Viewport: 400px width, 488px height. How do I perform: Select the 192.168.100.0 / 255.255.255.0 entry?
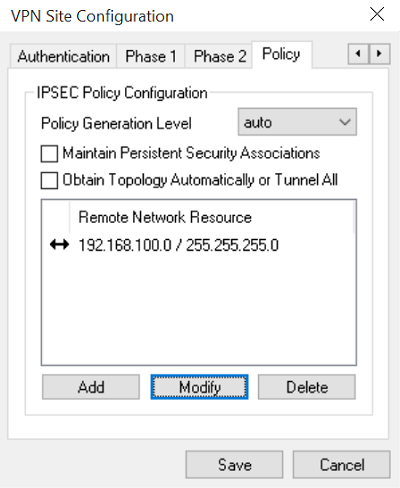(178, 246)
